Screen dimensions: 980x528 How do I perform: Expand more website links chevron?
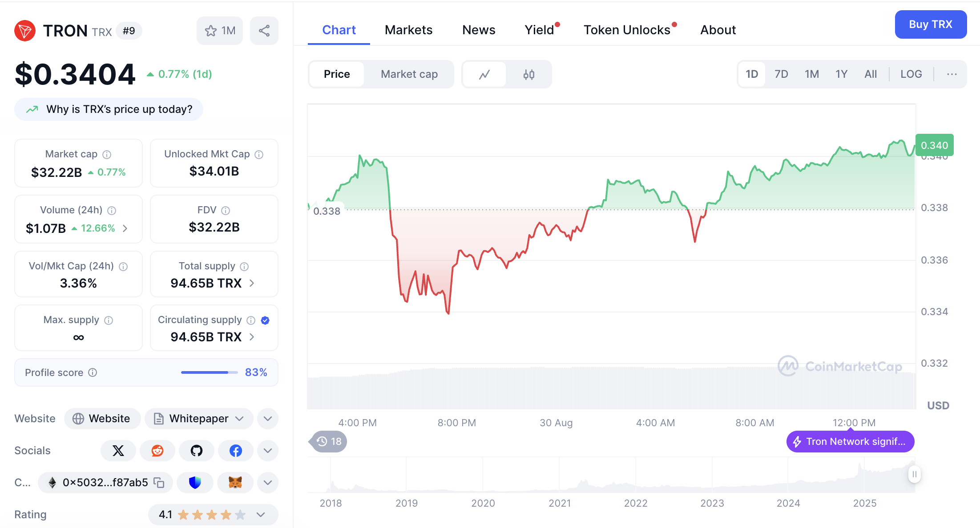coord(268,419)
